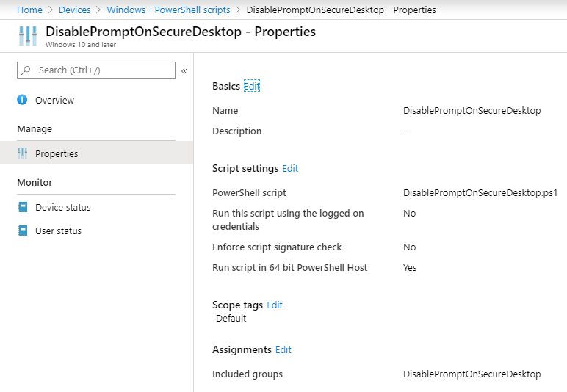The height and width of the screenshot is (392, 567).
Task: Click the No value for signature check
Action: [x=409, y=247]
